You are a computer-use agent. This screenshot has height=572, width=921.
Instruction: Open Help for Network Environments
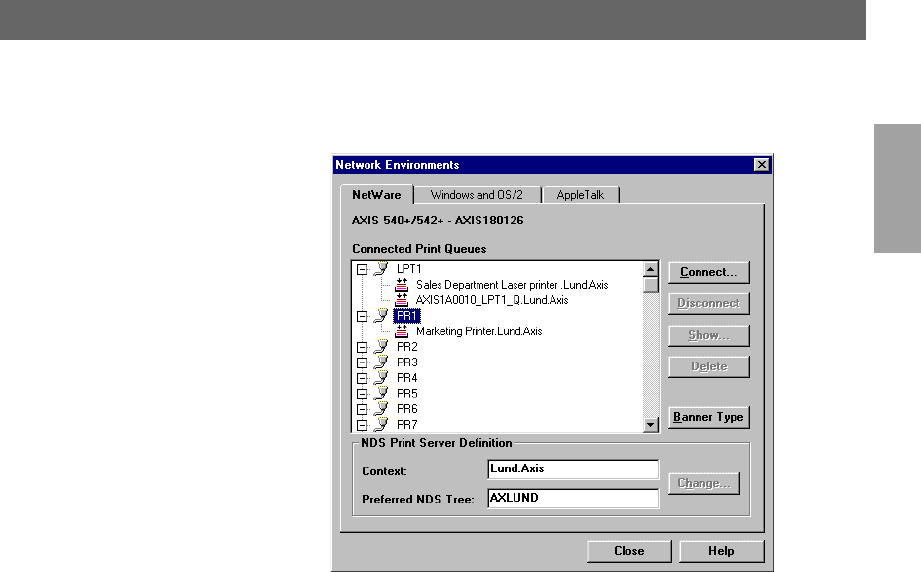[x=721, y=551]
